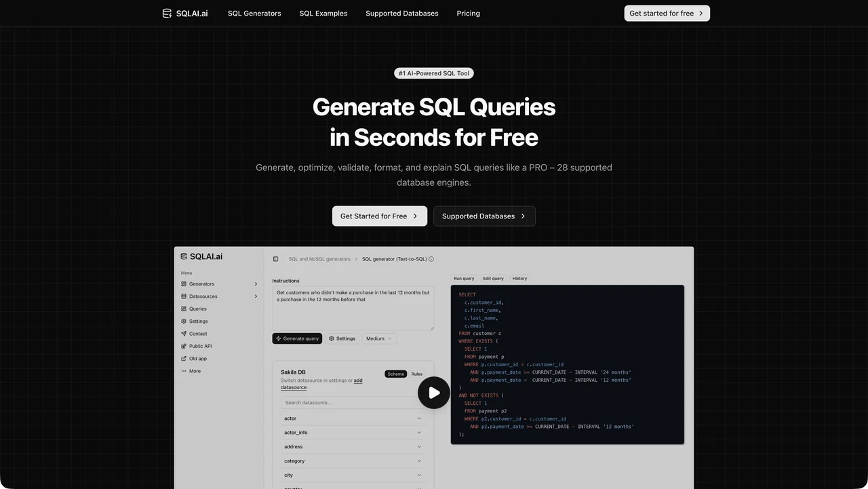Click the Public API icon in the sidebar

184,347
